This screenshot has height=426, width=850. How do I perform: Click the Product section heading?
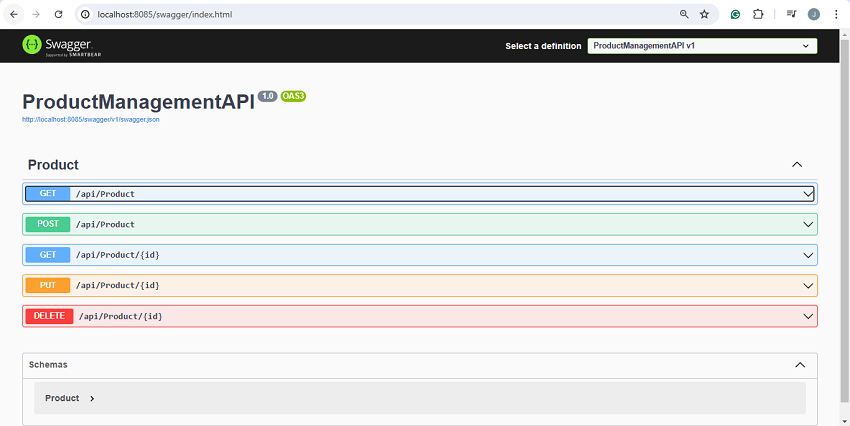pyautogui.click(x=53, y=165)
